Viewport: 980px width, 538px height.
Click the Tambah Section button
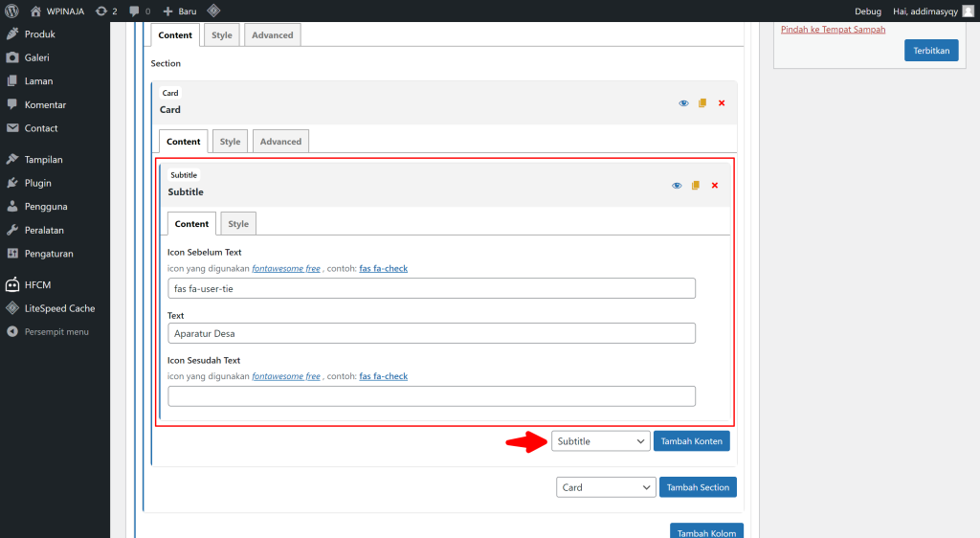tap(698, 487)
